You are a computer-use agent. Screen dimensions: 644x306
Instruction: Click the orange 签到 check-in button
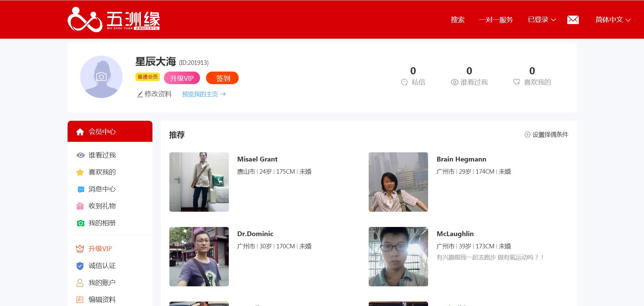tap(222, 78)
